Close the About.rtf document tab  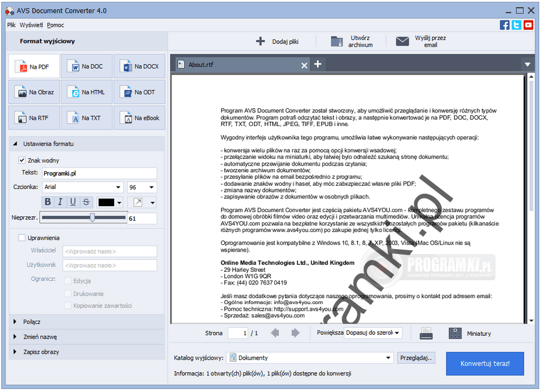[x=304, y=65]
